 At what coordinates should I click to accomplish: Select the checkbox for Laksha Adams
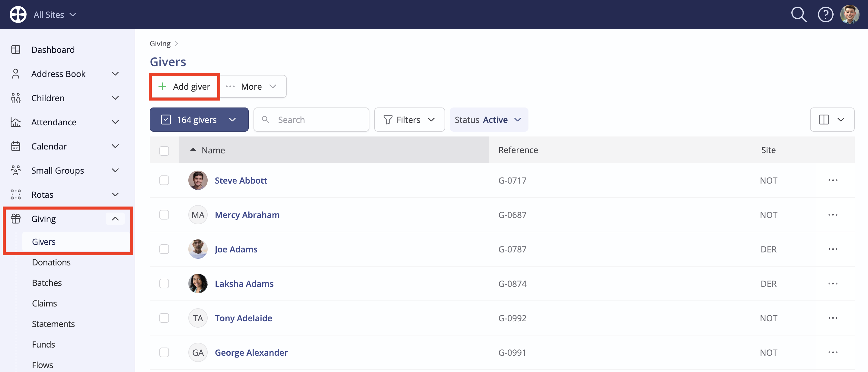coord(164,284)
